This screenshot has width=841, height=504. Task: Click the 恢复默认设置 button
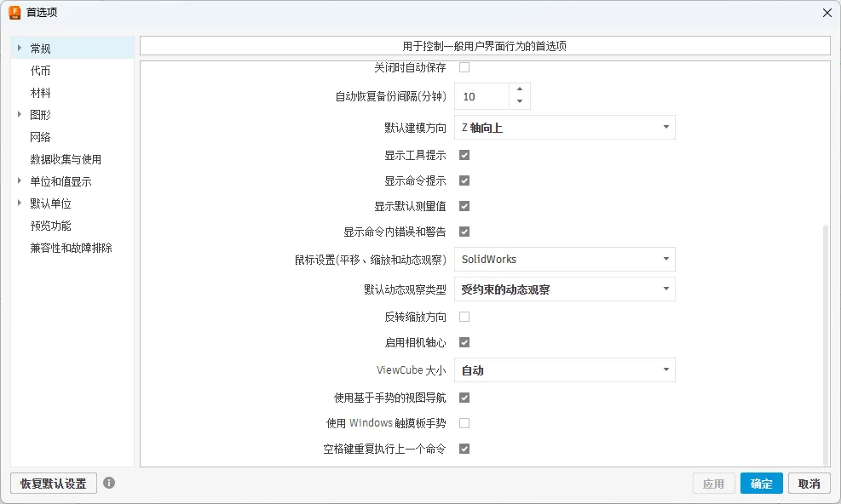pos(54,483)
